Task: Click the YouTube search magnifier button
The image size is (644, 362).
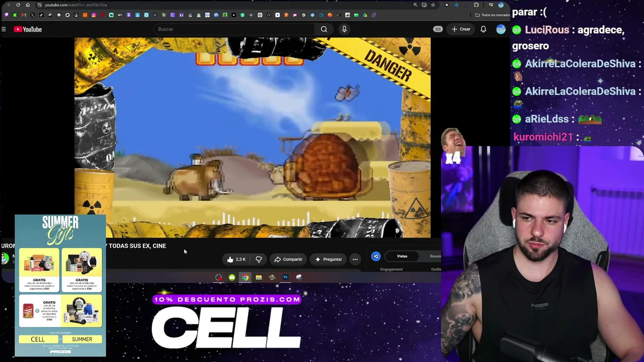Action: pos(324,29)
